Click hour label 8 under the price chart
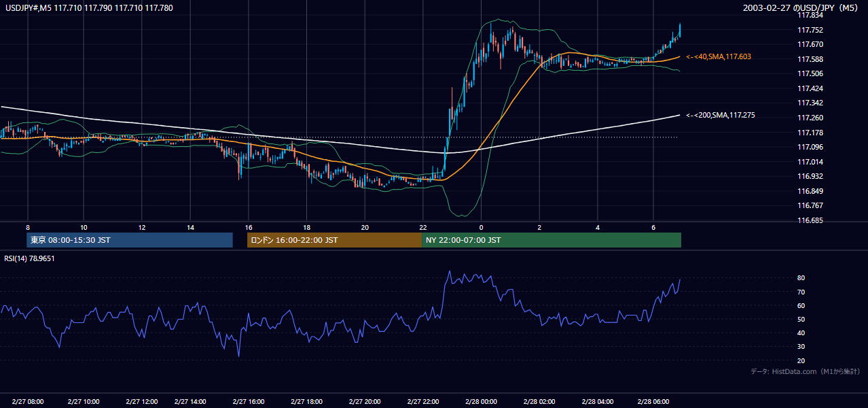 (x=28, y=227)
